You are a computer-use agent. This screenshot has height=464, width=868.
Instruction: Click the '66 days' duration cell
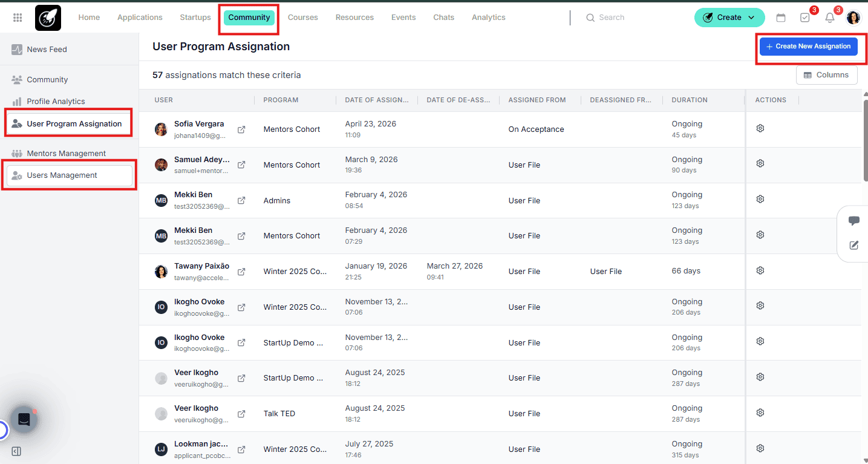pyautogui.click(x=687, y=271)
